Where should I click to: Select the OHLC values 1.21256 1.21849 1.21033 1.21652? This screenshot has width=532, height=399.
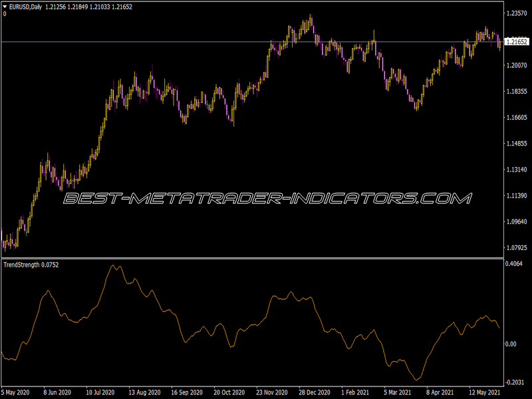[x=88, y=7]
